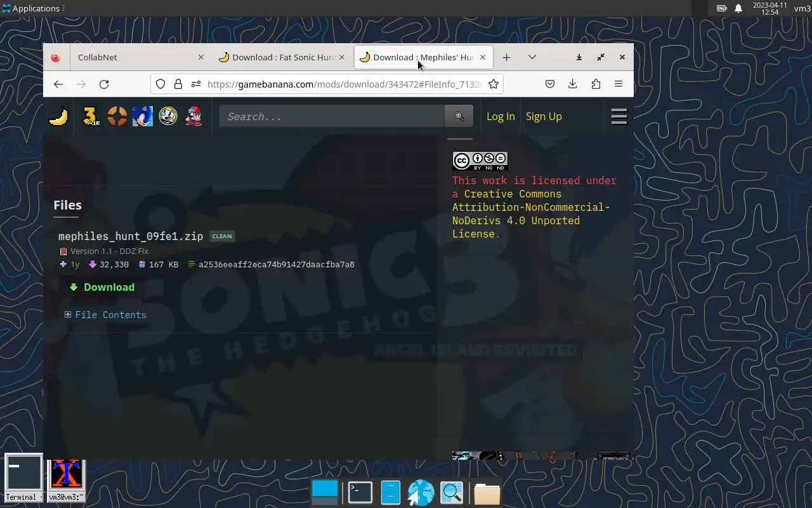Click the mephiles_hunt_09fe1.zip file name

click(x=131, y=236)
